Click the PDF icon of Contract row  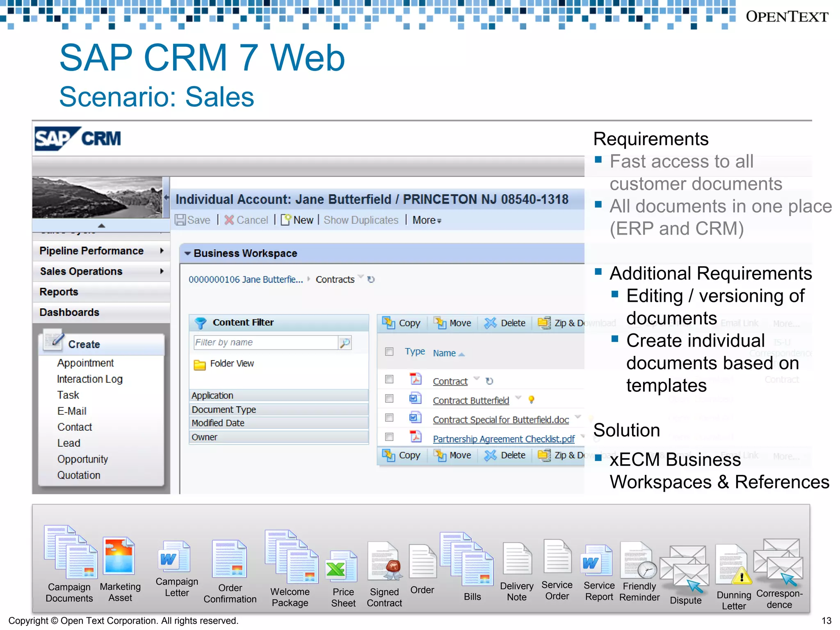tap(415, 379)
